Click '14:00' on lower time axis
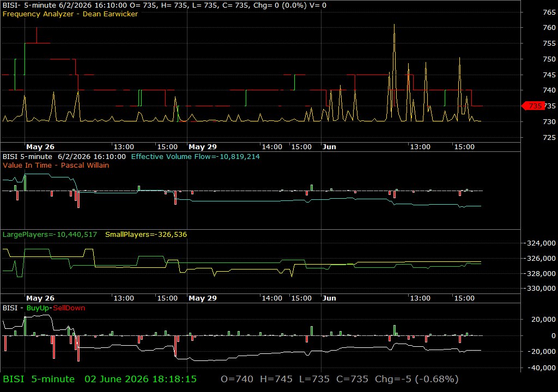 pos(272,298)
